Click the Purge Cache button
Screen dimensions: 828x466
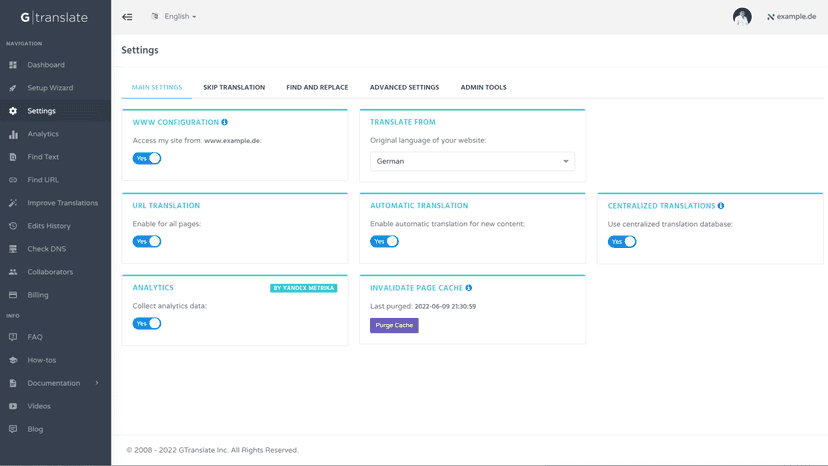point(394,325)
